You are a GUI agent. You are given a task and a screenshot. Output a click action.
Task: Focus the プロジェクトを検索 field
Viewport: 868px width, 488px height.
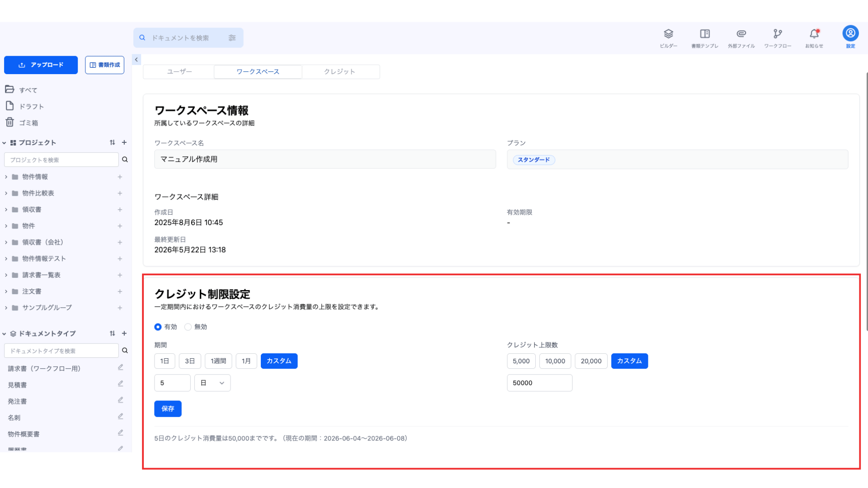pyautogui.click(x=61, y=160)
